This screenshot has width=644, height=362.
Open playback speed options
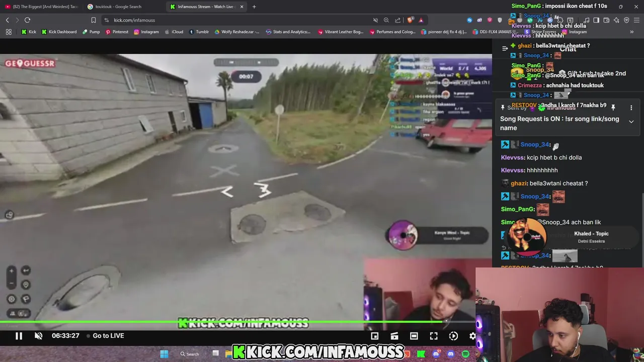coord(453,336)
